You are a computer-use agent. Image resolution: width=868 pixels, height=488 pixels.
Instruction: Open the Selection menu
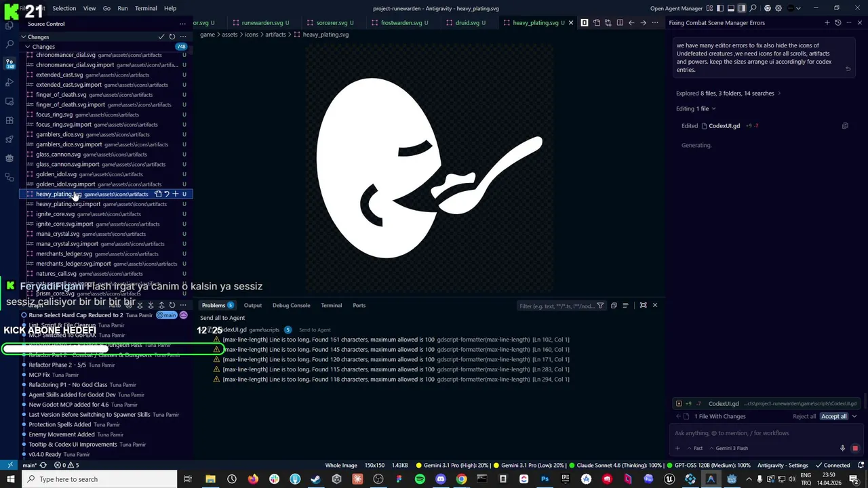click(64, 8)
